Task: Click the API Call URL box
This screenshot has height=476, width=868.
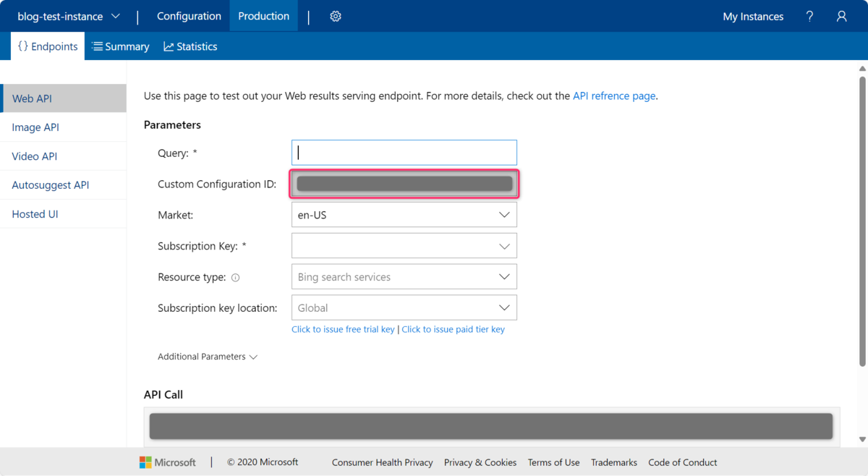Action: pyautogui.click(x=491, y=426)
